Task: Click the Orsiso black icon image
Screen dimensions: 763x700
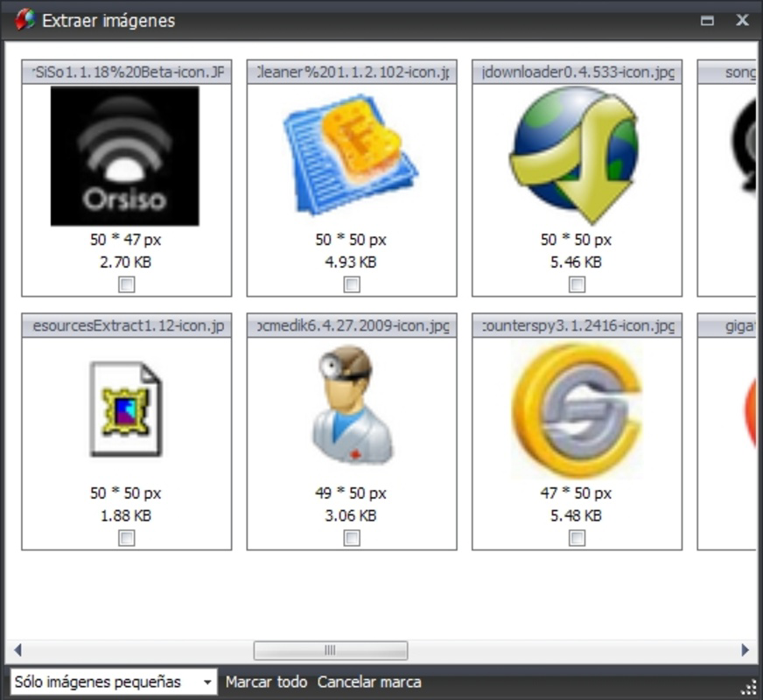Action: [125, 157]
